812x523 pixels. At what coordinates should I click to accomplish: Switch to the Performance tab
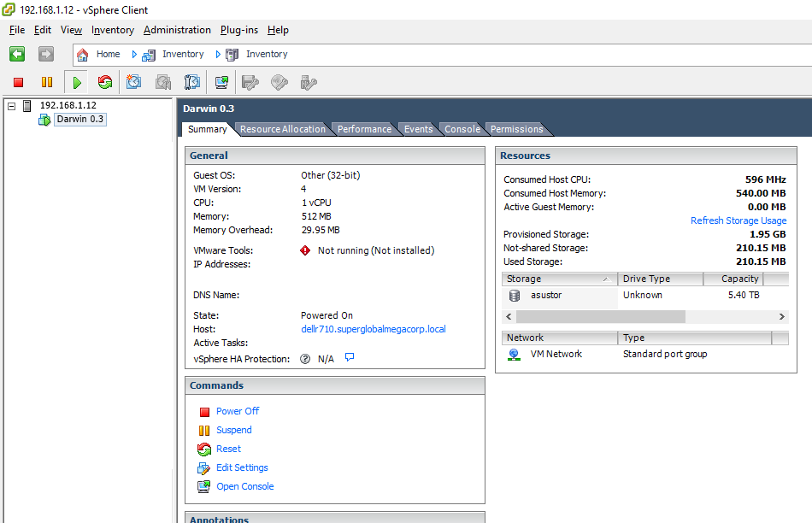[364, 129]
